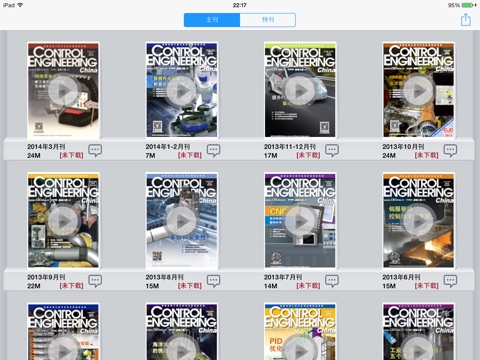Viewport: 480px width, 360px height.
Task: Play the 2013年6月刊 cover preview
Action: pyautogui.click(x=418, y=221)
